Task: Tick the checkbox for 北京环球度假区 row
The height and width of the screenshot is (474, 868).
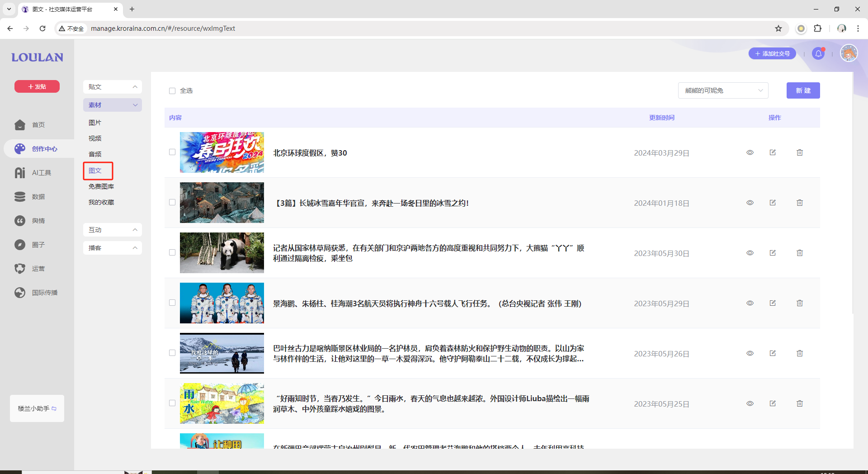Action: coord(172,152)
